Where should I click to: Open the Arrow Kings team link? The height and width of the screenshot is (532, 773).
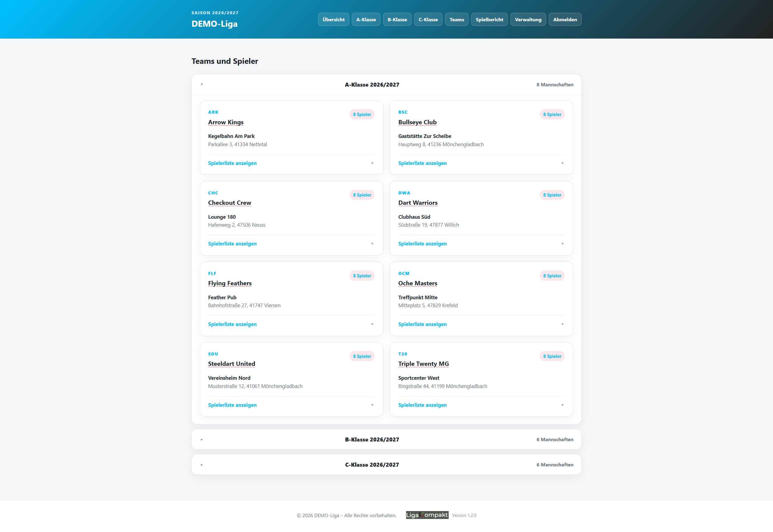click(226, 122)
